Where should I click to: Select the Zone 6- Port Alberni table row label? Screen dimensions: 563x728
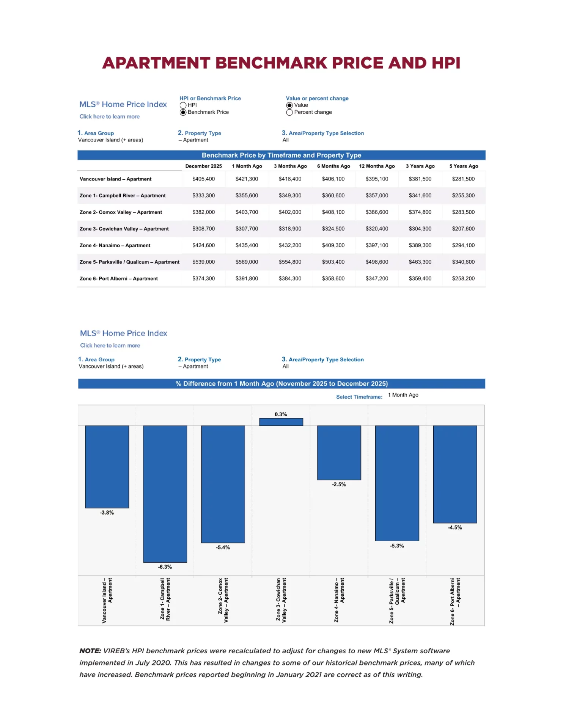(x=119, y=279)
